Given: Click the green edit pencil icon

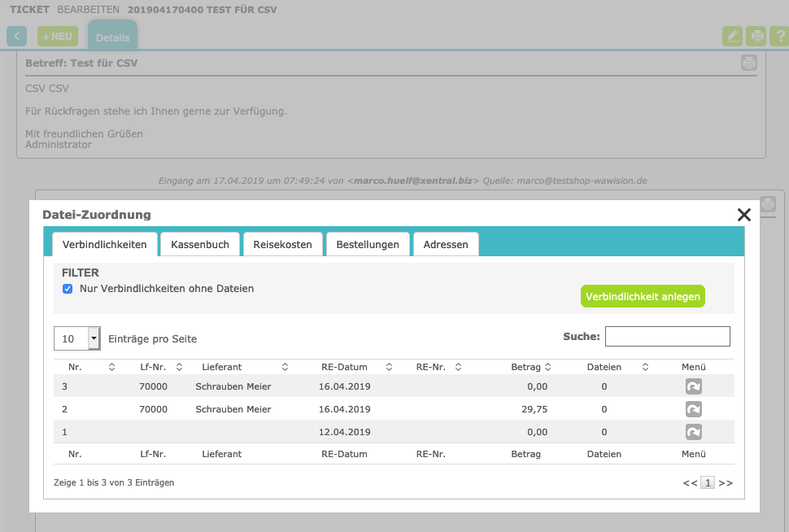Looking at the screenshot, I should point(733,37).
